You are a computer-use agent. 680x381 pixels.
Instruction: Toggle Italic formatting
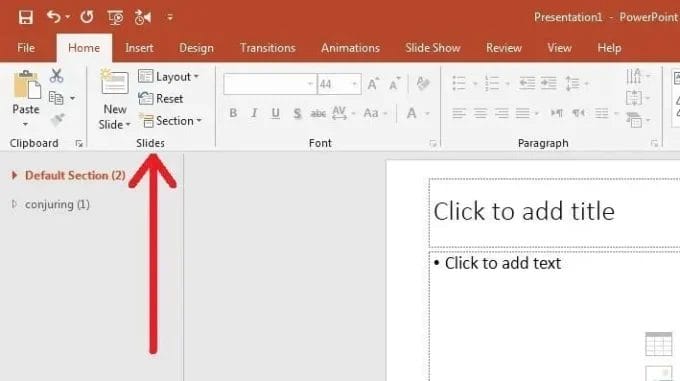(255, 113)
